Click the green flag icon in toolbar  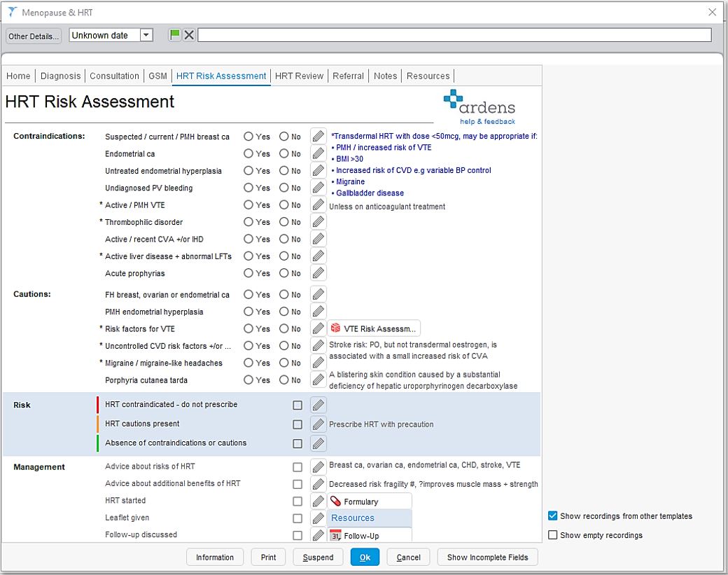174,35
